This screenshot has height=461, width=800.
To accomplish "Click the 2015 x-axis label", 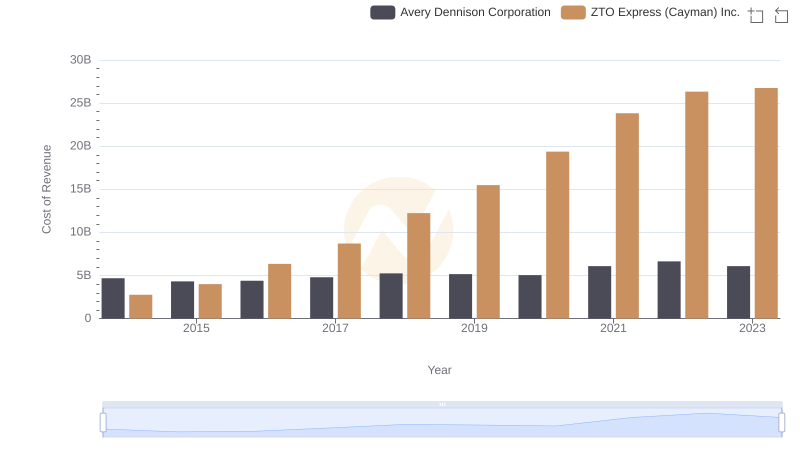I will [196, 328].
